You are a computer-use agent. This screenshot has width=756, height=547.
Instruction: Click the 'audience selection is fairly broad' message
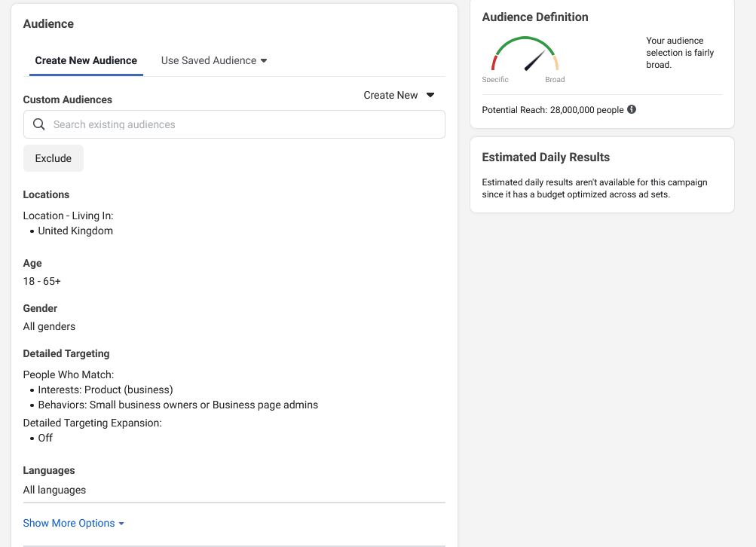tap(680, 53)
